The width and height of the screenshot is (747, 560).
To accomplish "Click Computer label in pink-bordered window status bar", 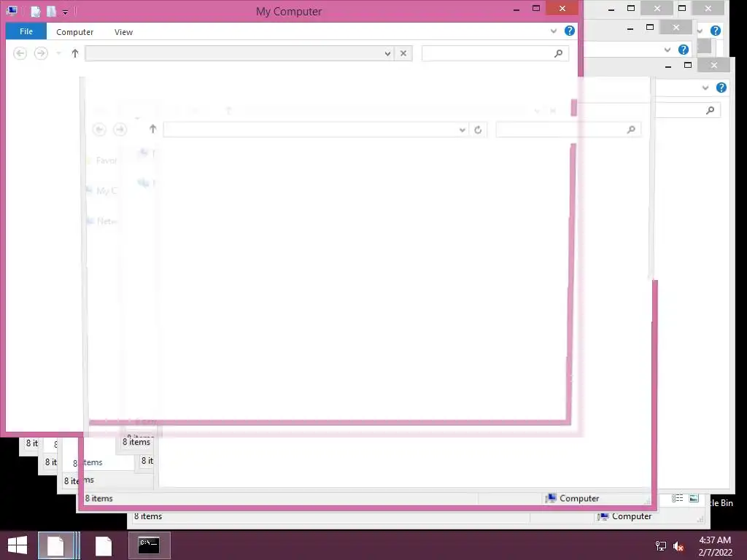I will coord(579,498).
